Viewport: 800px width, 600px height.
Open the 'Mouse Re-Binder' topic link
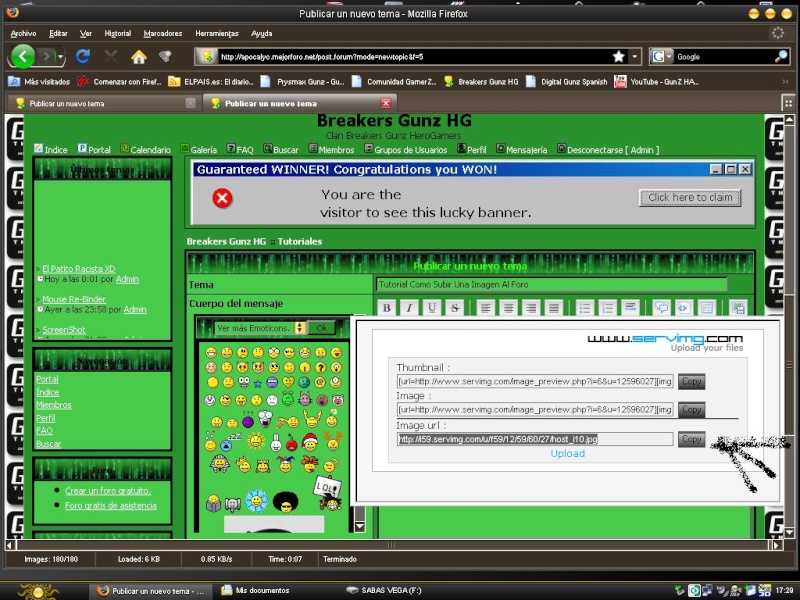coord(74,299)
